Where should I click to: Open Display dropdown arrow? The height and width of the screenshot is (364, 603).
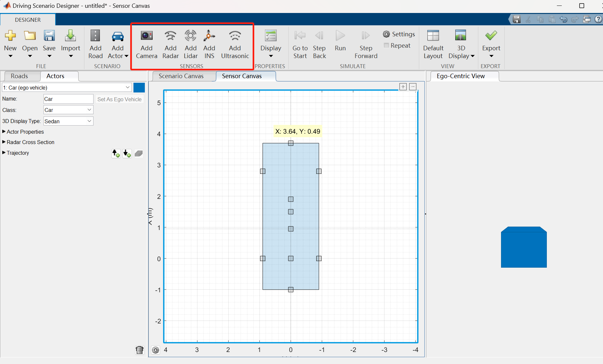coord(271,56)
